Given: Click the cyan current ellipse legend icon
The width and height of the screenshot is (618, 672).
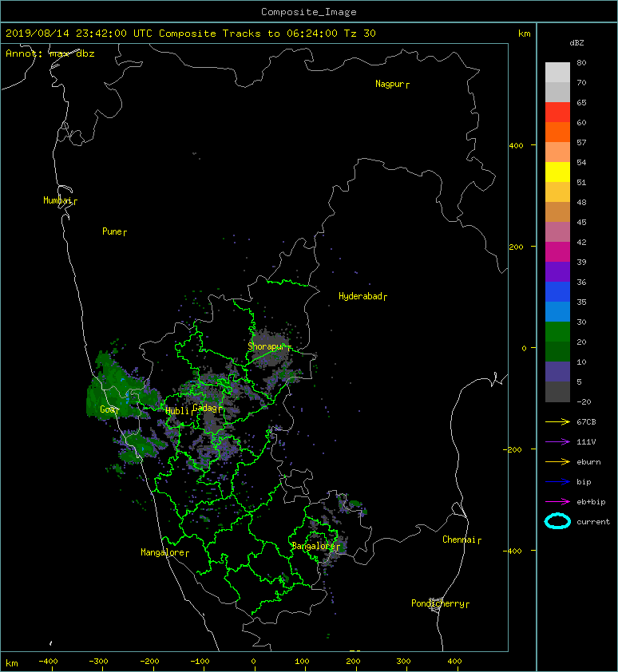Looking at the screenshot, I should 557,521.
